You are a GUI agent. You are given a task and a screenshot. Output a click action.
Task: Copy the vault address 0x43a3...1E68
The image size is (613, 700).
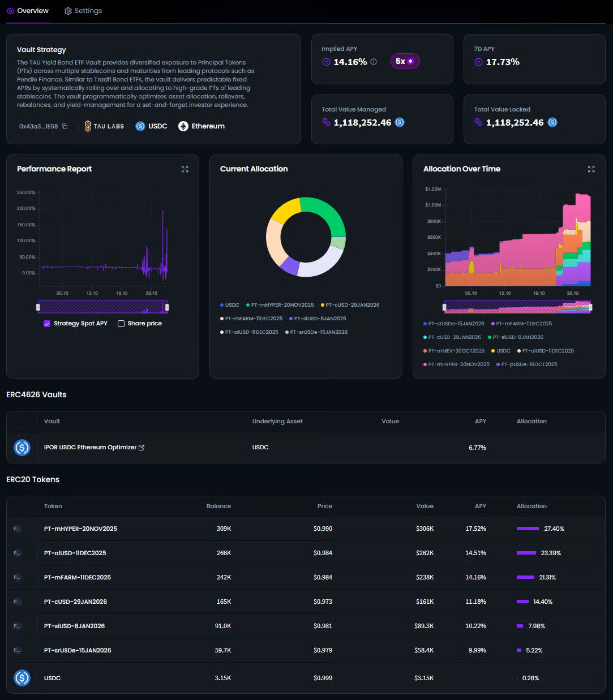[x=65, y=126]
